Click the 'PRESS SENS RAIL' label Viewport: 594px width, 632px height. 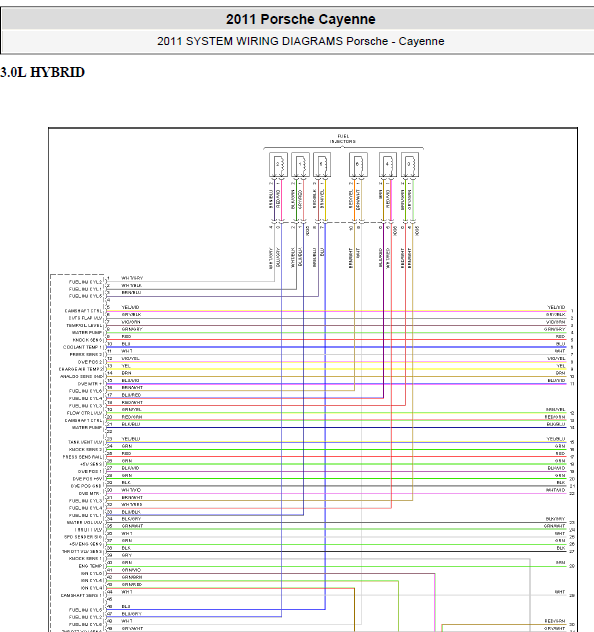83,457
